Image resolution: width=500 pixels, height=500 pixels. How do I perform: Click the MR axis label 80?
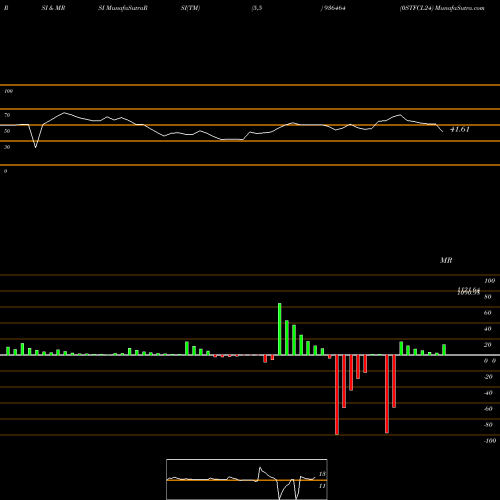[488, 297]
